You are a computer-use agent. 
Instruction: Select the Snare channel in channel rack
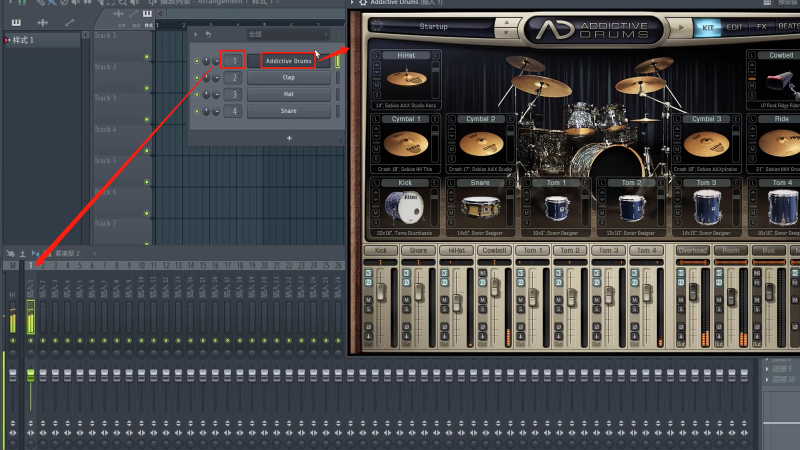pos(288,111)
